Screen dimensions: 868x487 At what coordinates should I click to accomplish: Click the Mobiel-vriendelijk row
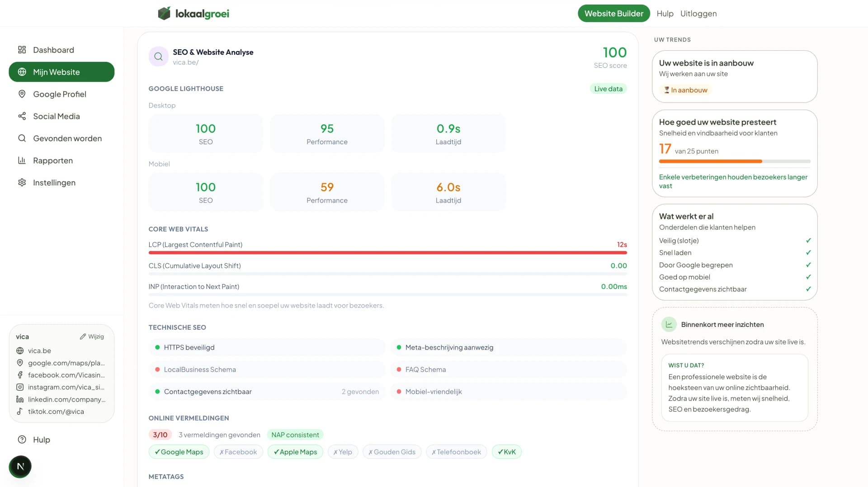509,392
